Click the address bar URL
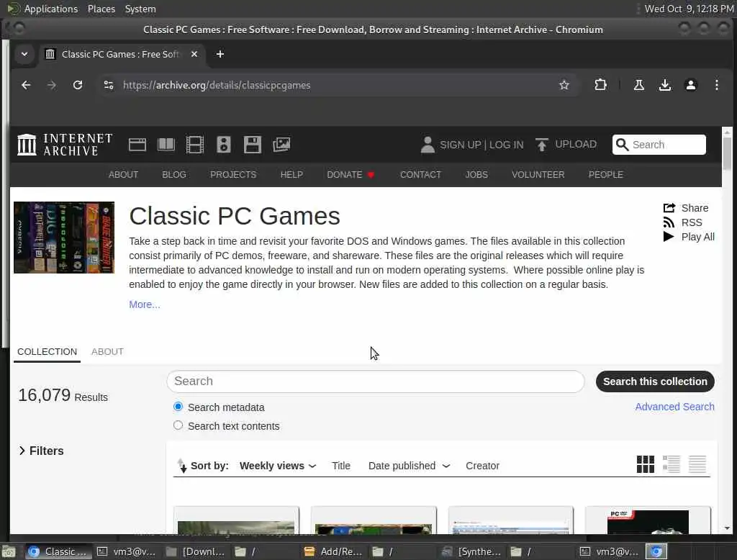The height and width of the screenshot is (560, 737). (217, 85)
